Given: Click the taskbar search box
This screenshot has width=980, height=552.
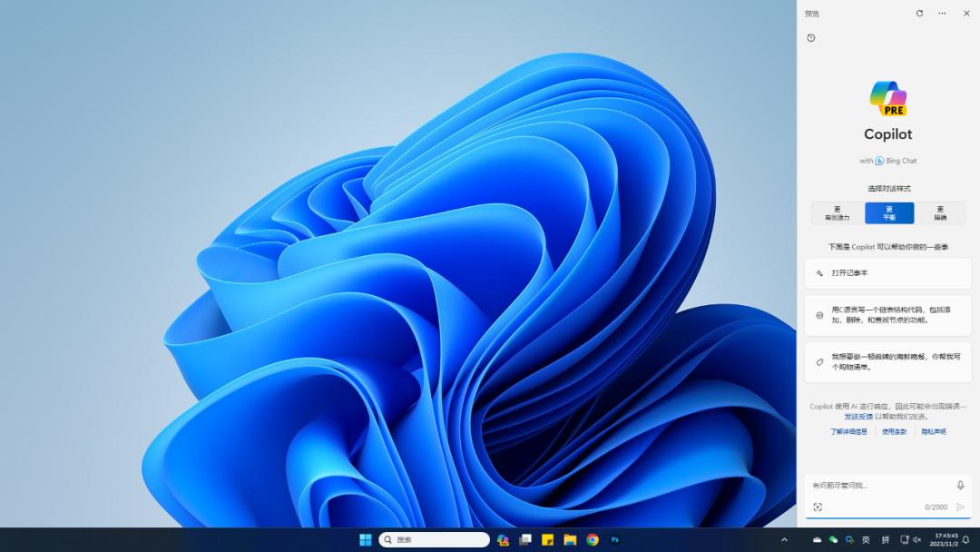Looking at the screenshot, I should pyautogui.click(x=435, y=539).
